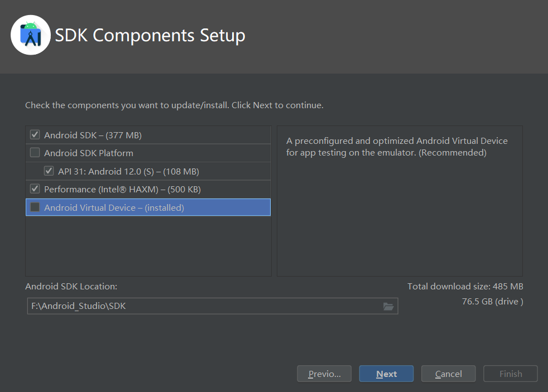Highlight the API 31: Android 12.0 (S) label
This screenshot has width=548, height=392.
click(128, 171)
